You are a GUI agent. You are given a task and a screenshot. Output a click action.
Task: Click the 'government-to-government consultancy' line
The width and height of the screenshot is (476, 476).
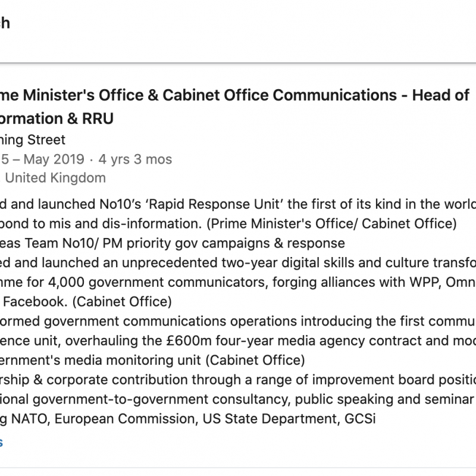tap(238, 399)
